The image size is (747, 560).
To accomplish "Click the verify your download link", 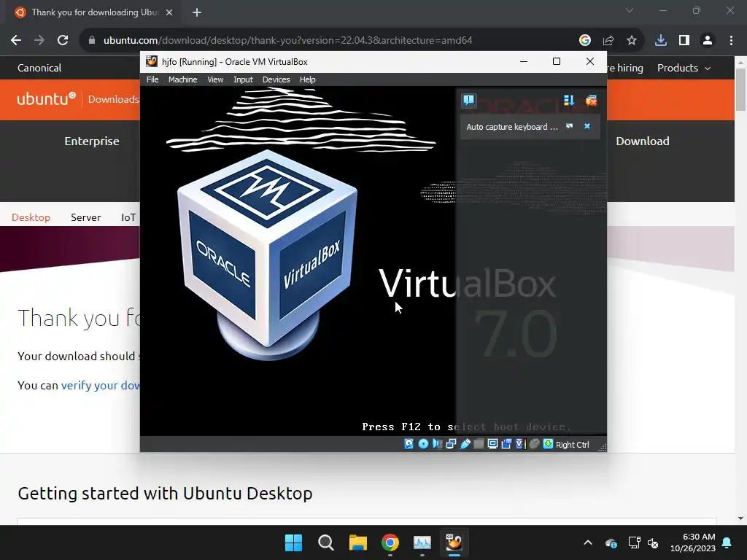I will pyautogui.click(x=101, y=385).
